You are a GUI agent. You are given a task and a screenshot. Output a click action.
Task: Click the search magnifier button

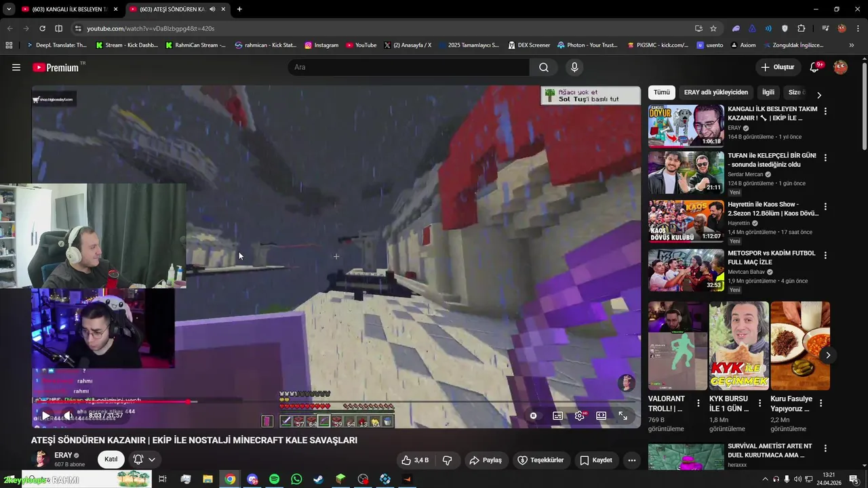pos(544,67)
